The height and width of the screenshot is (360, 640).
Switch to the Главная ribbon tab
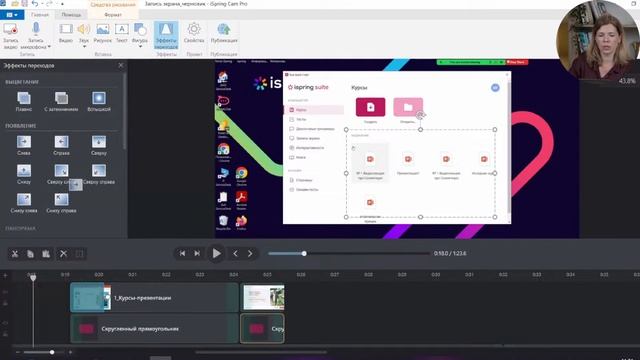click(x=40, y=15)
